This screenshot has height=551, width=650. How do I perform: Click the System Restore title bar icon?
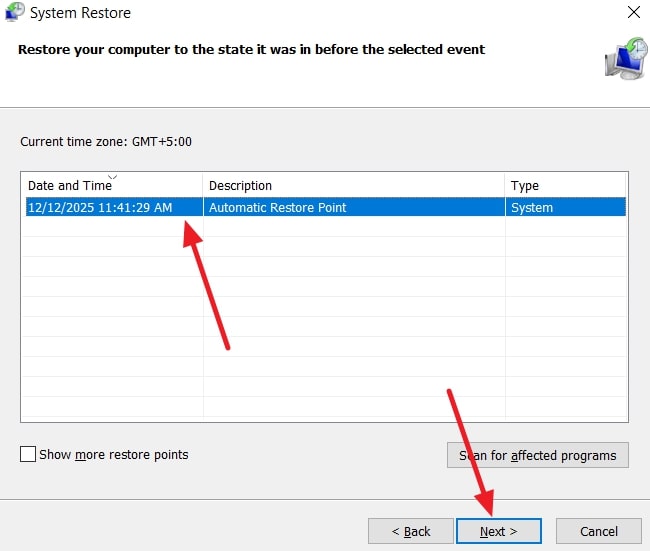15,12
